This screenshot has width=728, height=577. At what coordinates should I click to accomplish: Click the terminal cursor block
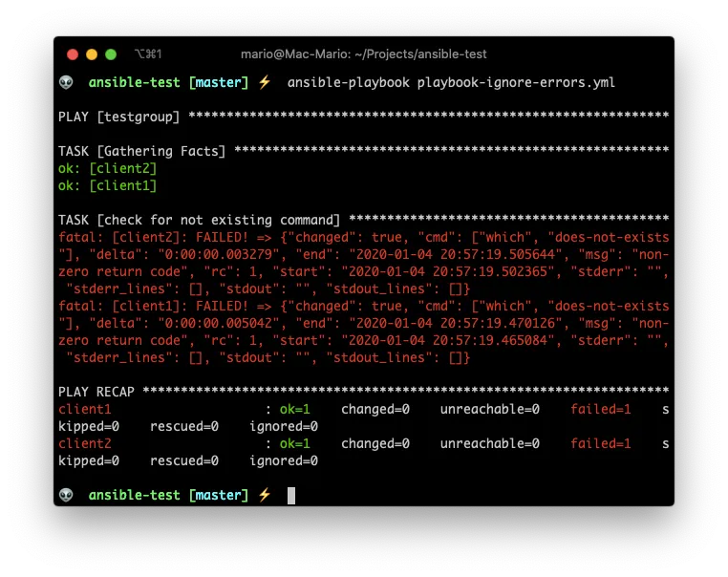pyautogui.click(x=291, y=495)
